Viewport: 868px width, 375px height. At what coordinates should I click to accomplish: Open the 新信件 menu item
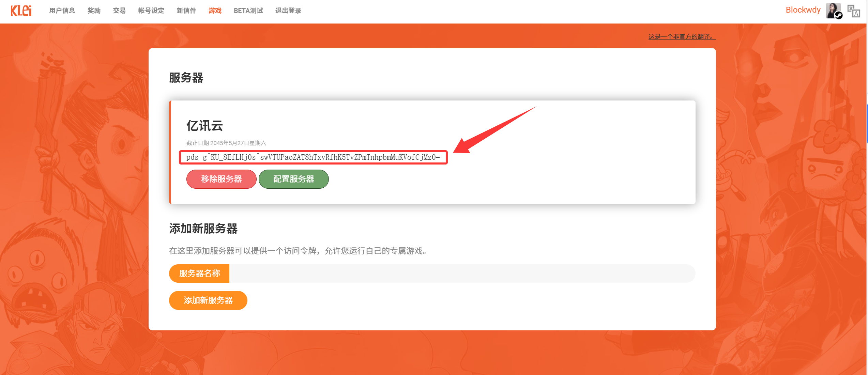click(186, 11)
